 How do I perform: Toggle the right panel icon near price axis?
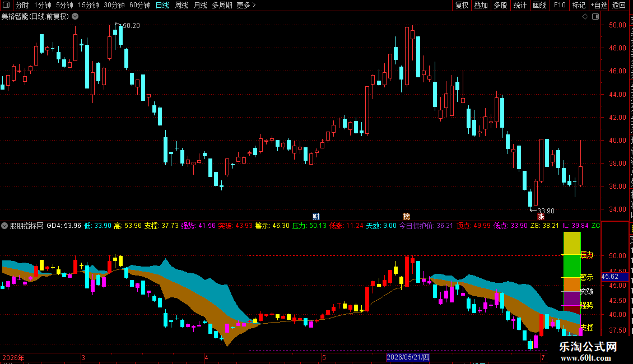[595, 17]
